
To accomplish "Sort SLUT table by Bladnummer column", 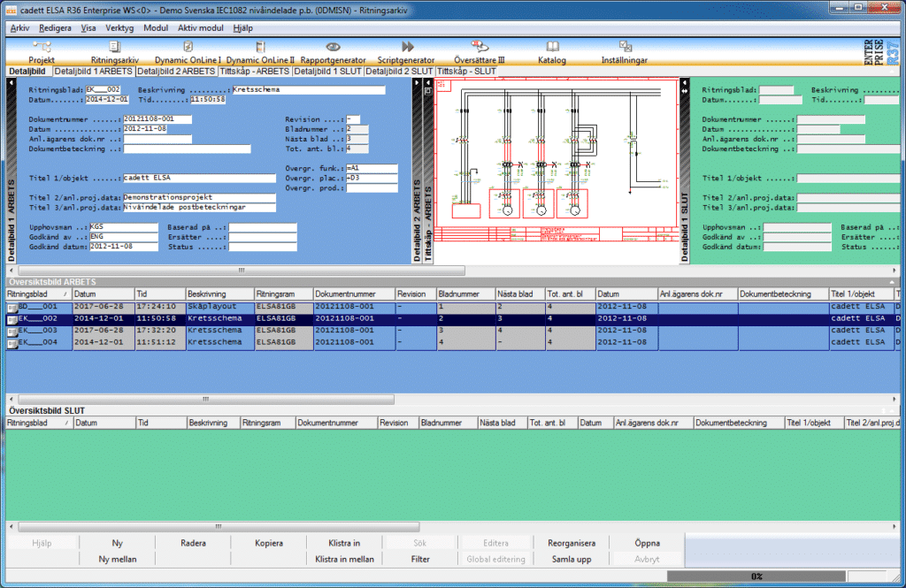I will pyautogui.click(x=448, y=423).
